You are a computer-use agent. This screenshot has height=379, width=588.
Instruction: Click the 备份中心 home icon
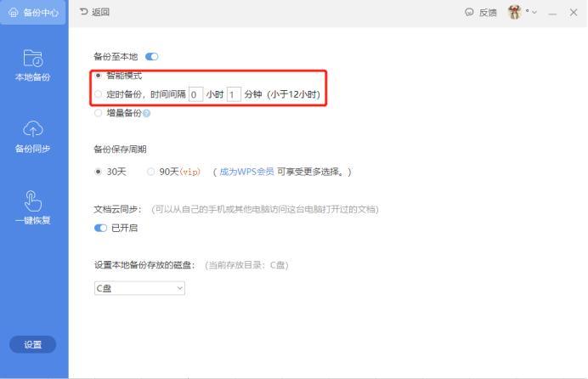[14, 13]
